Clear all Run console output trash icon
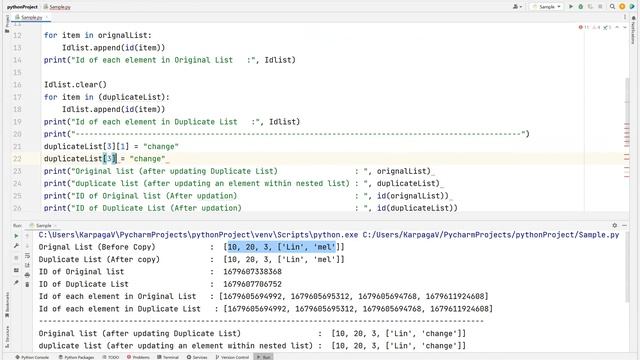 pyautogui.click(x=27, y=284)
